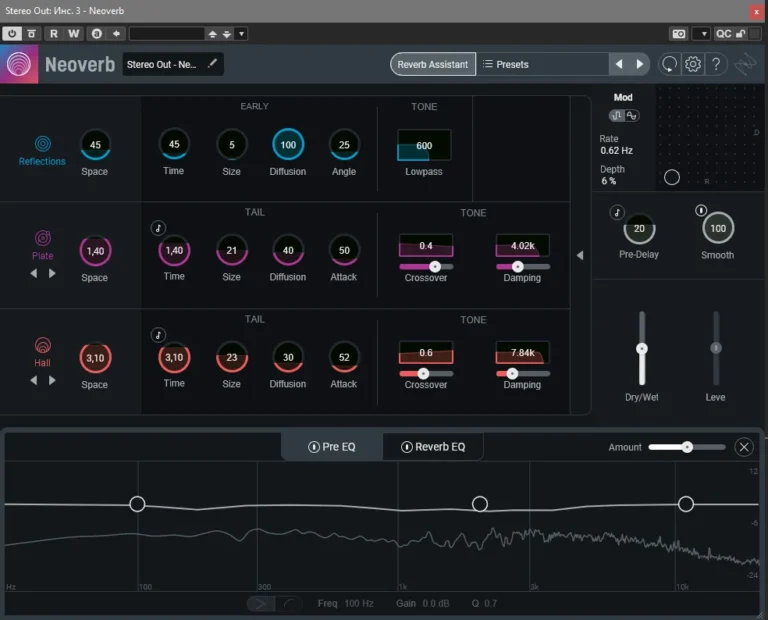
Task: Click the EQ Amount slider handle
Action: point(687,447)
